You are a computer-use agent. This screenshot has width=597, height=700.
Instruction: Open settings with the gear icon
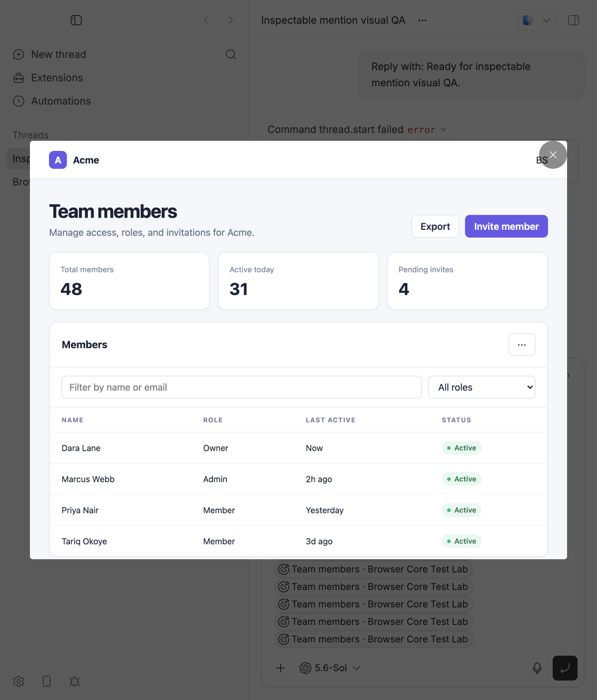click(x=19, y=681)
